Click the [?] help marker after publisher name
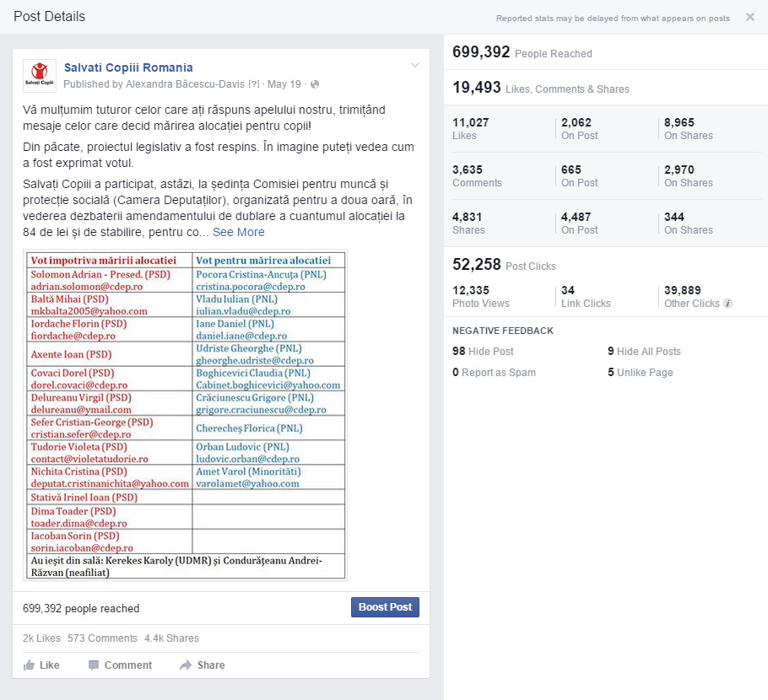Image resolution: width=768 pixels, height=700 pixels. coord(253,84)
